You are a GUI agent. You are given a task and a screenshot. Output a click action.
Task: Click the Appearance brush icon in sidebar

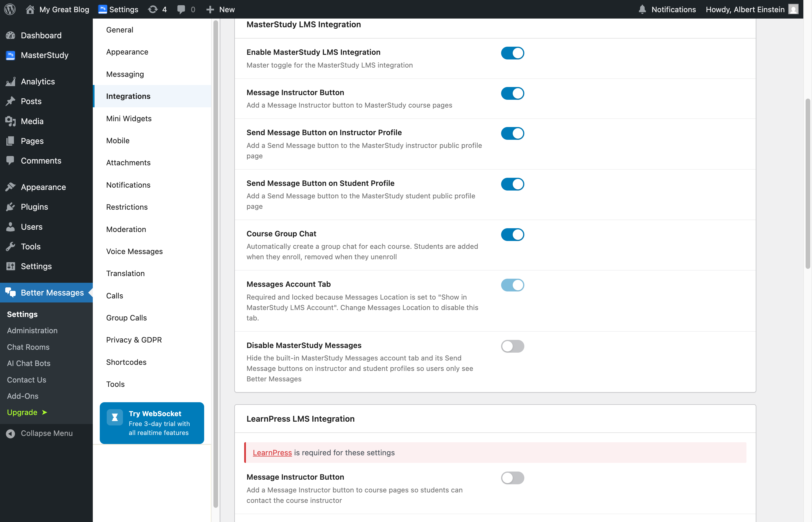[x=10, y=187]
